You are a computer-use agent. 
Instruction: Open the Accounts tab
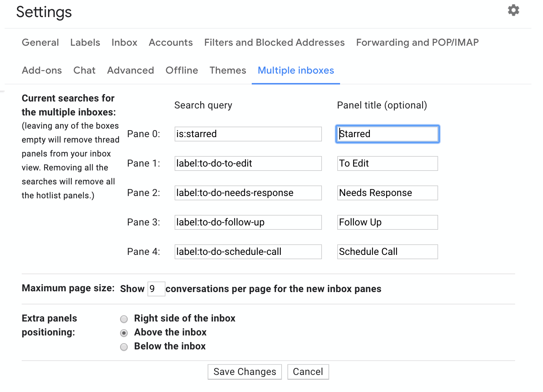[171, 43]
